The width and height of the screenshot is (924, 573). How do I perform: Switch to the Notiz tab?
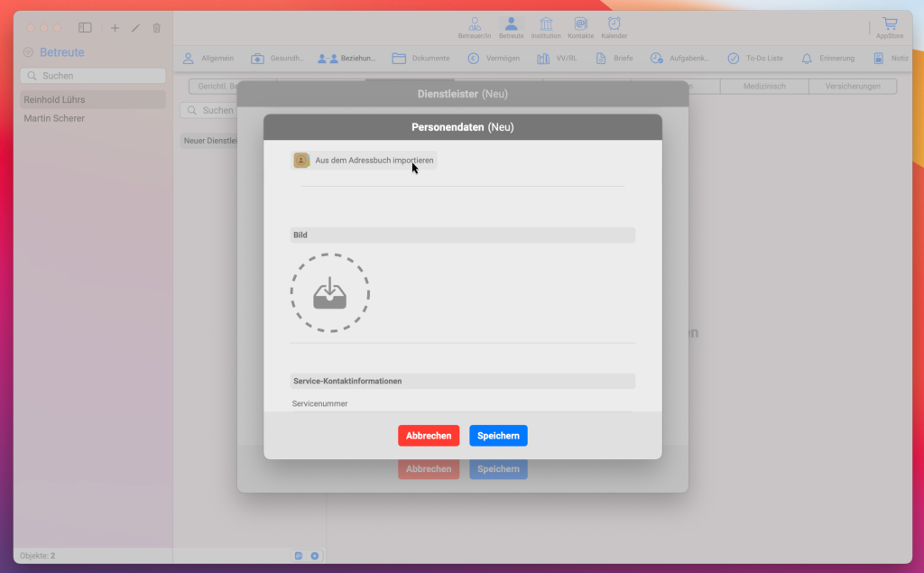pyautogui.click(x=891, y=59)
